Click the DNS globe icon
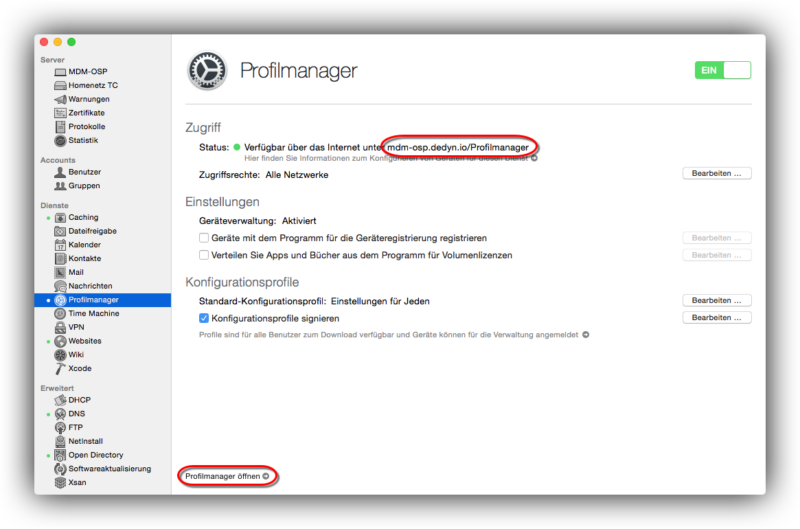Image resolution: width=800 pixels, height=529 pixels. point(60,414)
